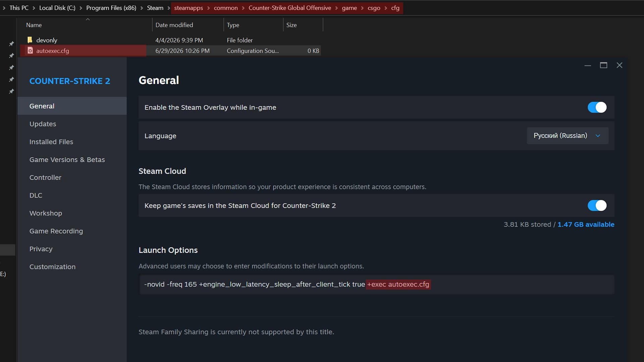644x362 pixels.
Task: Open the Workshop tab
Action: click(72, 213)
